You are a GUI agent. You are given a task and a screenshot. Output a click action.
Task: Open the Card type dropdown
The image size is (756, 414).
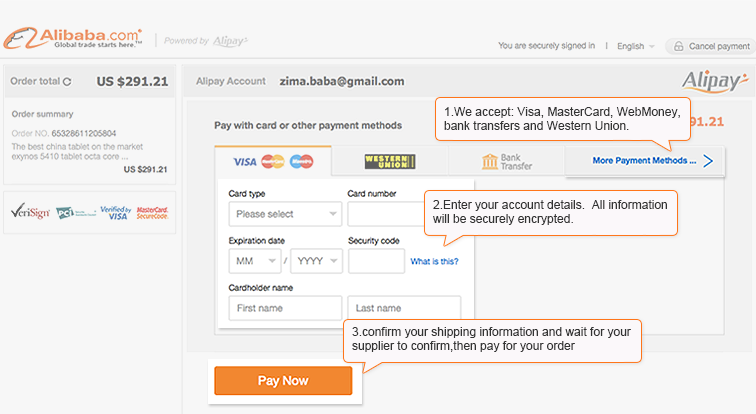[x=285, y=214]
